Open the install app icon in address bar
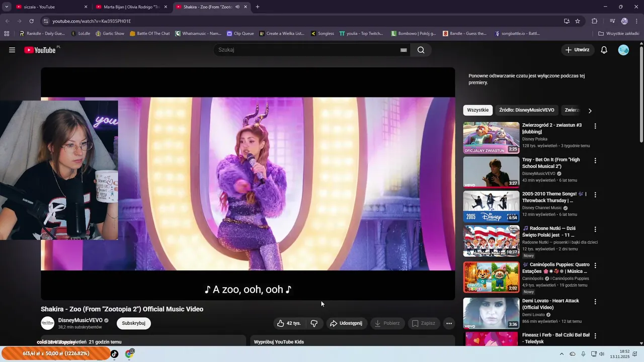Viewport: 644px width, 362px height. 567,21
